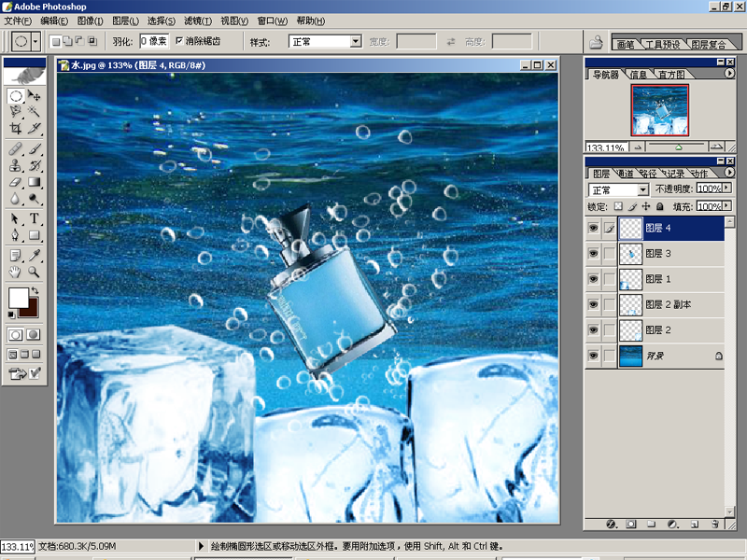Click the 羽化 feather input field
This screenshot has width=747, height=560.
click(154, 41)
